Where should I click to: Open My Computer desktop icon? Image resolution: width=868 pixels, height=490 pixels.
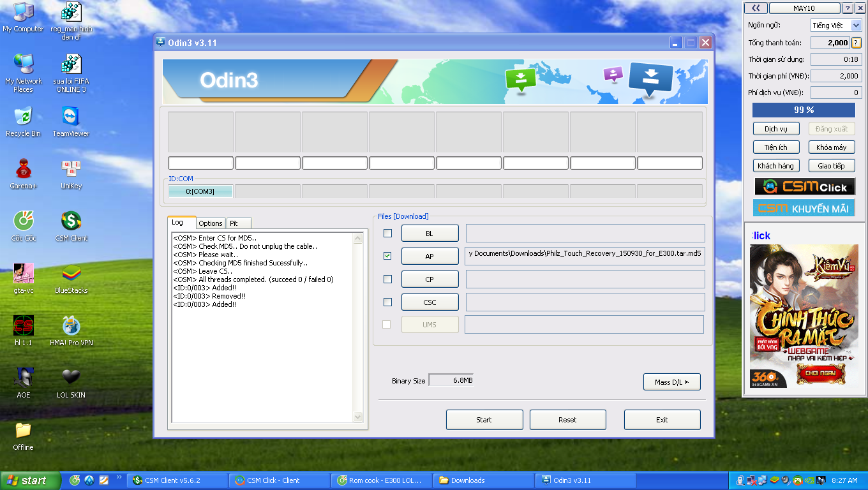pos(23,18)
